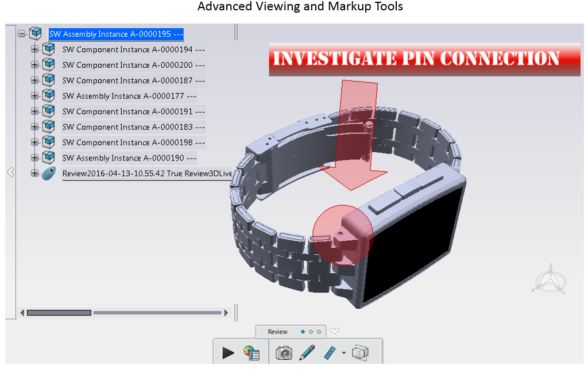The height and width of the screenshot is (369, 588).
Task: Click the review icon beside Review2016-04-13 node
Action: pos(49,173)
